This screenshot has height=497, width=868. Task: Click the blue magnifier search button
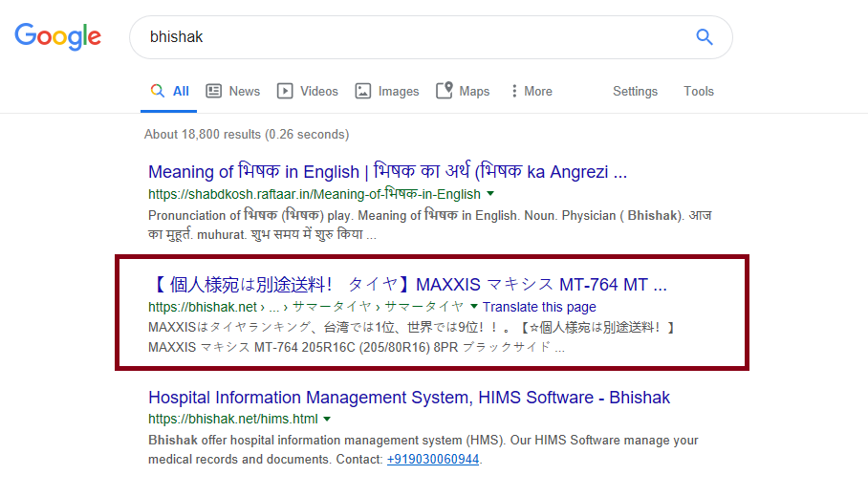tap(705, 37)
